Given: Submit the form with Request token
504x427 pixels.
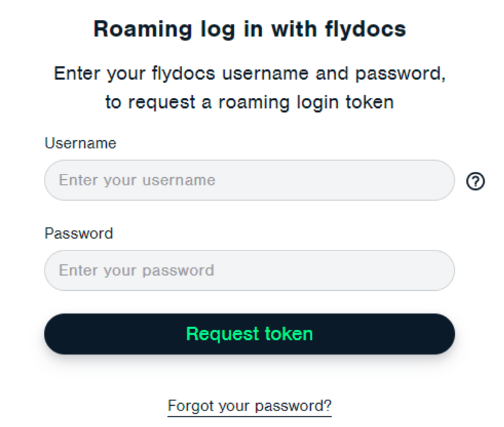Looking at the screenshot, I should 249,334.
